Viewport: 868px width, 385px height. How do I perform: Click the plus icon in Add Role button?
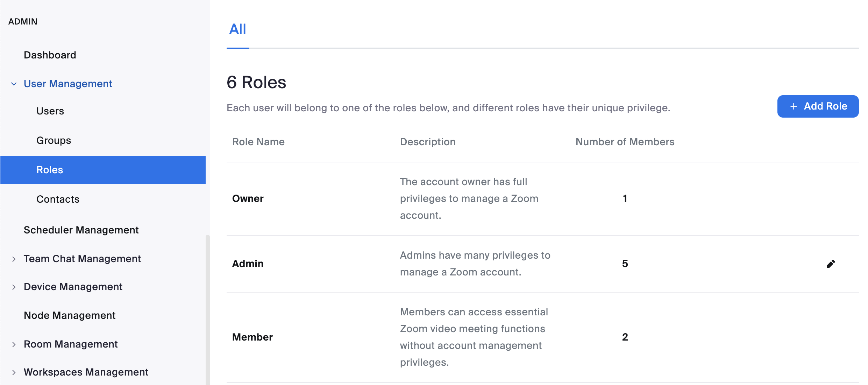coord(794,106)
